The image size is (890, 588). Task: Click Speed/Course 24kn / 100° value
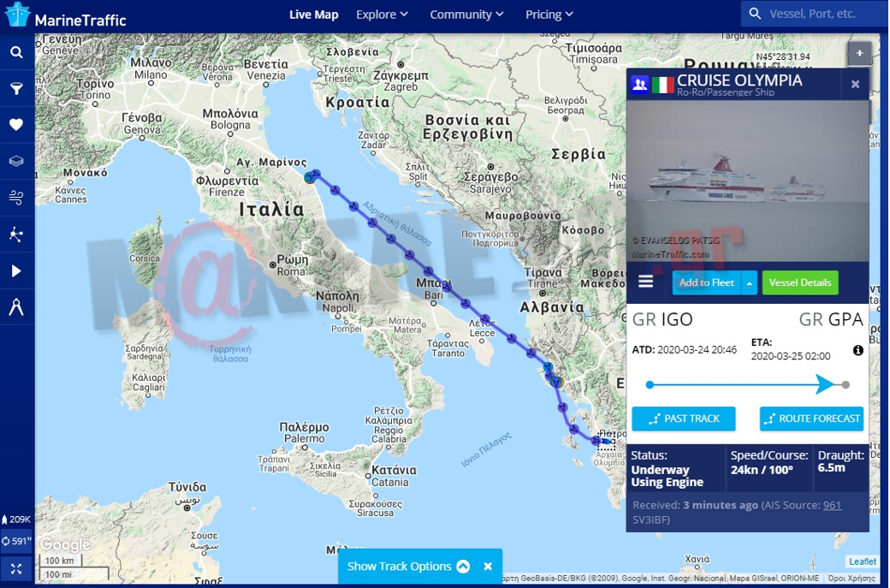tap(762, 470)
